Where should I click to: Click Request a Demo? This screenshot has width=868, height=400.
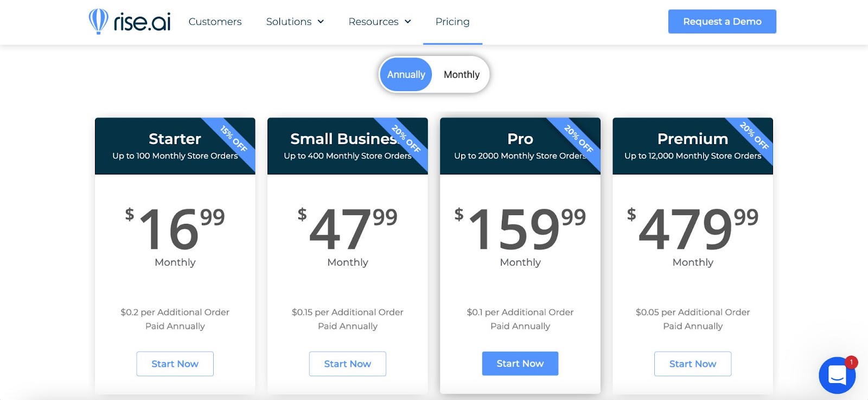pos(722,21)
